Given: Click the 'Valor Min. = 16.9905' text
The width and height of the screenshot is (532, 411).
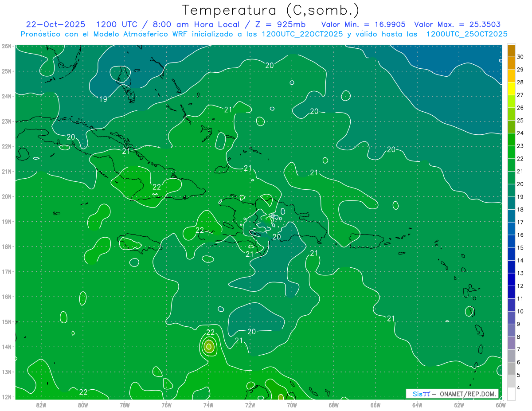Looking at the screenshot, I should pos(363,24).
